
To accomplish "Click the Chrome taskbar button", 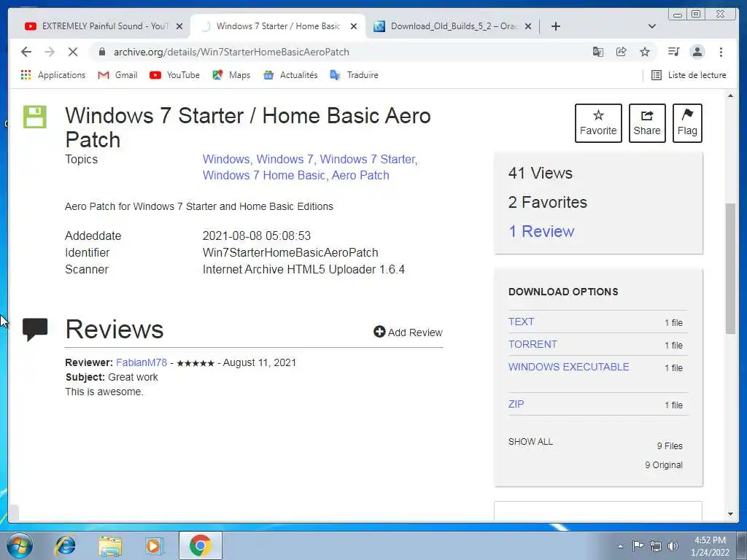I will 200,545.
